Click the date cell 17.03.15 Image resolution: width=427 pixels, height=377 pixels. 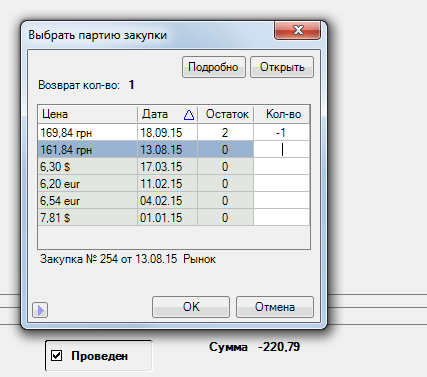167,167
